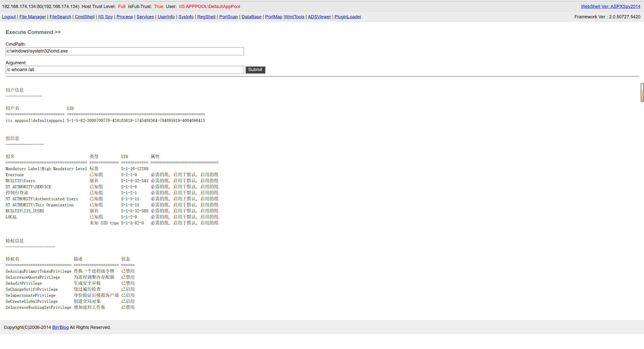Viewport: 644px width, 349px height.
Task: Open the DataBase page
Action: (x=252, y=17)
